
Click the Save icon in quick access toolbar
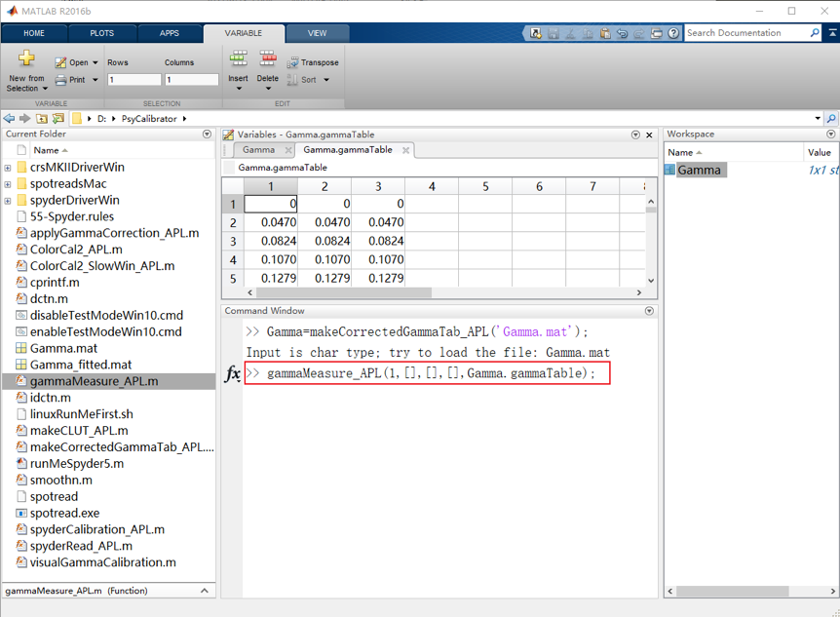pos(554,33)
